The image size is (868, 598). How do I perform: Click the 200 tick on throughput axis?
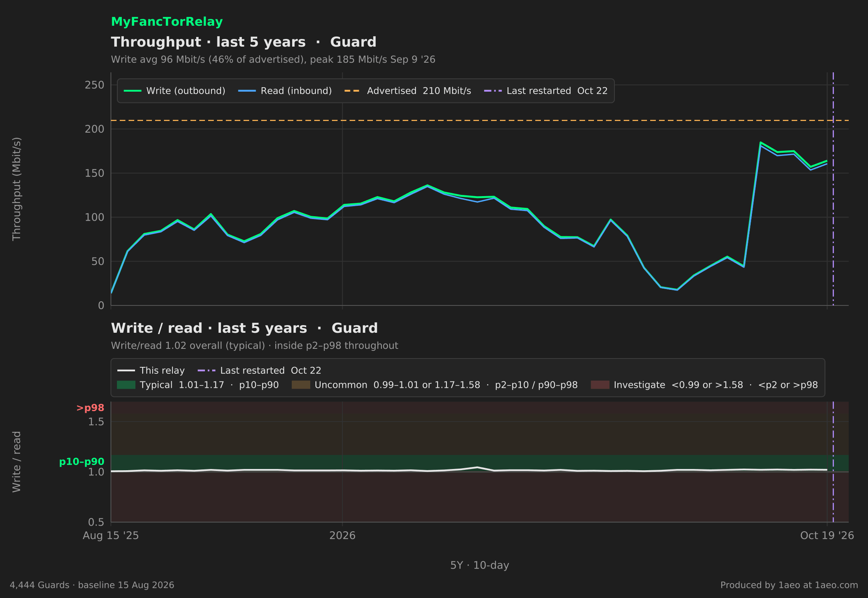94,129
